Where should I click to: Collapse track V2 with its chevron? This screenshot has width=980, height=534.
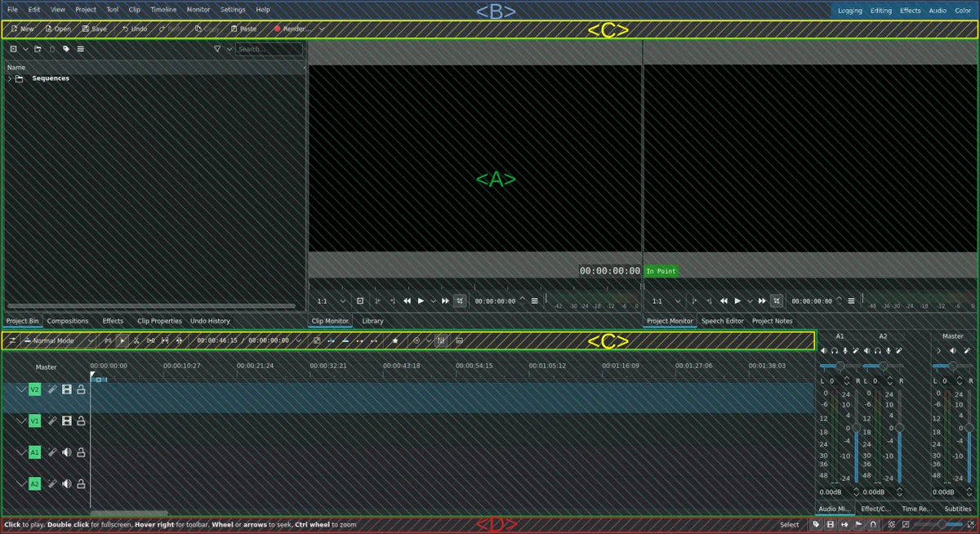tap(21, 389)
